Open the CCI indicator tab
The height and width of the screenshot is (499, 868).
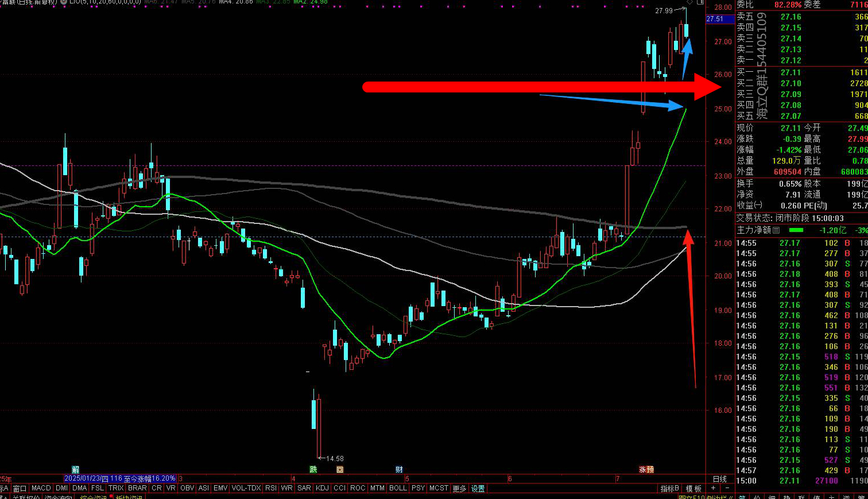click(x=340, y=488)
